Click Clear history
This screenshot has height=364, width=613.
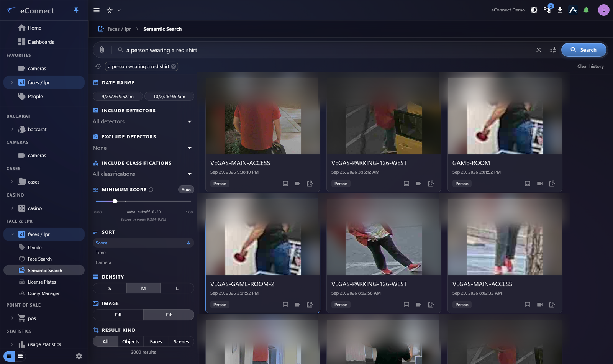(590, 66)
